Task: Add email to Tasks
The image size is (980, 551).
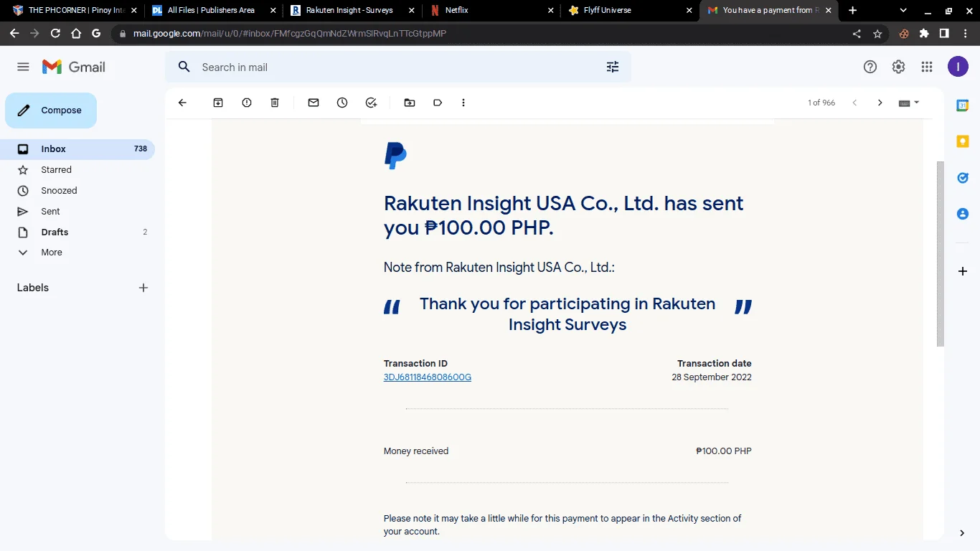Action: pos(371,103)
